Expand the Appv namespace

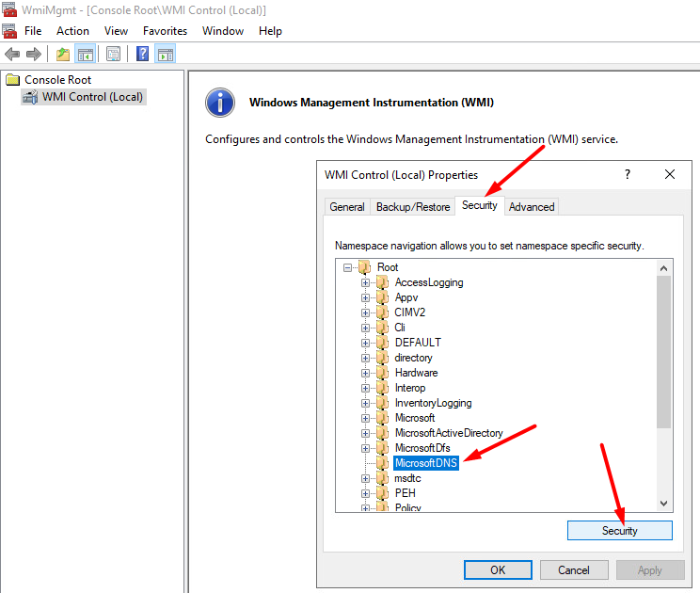tap(365, 297)
